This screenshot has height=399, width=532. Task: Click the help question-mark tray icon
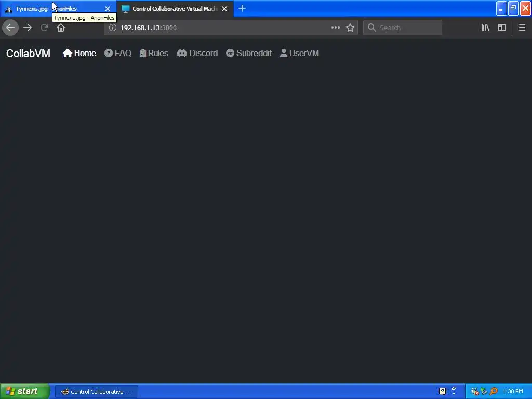tap(443, 391)
